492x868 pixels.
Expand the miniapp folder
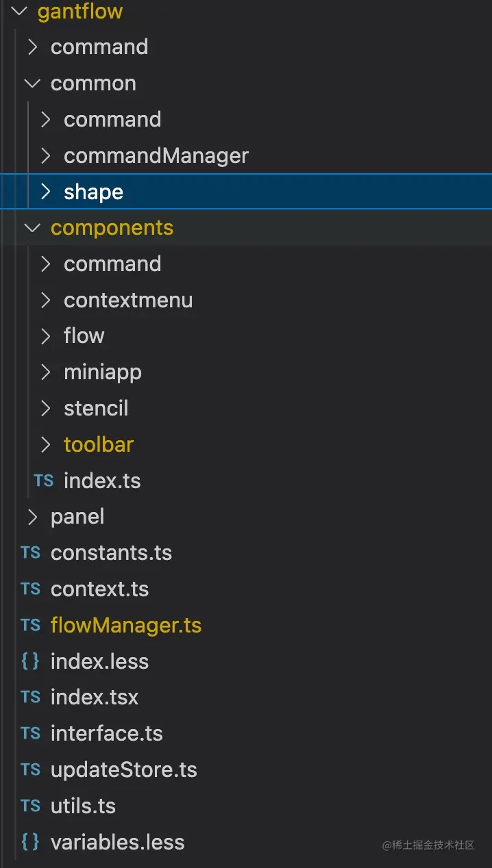(46, 372)
